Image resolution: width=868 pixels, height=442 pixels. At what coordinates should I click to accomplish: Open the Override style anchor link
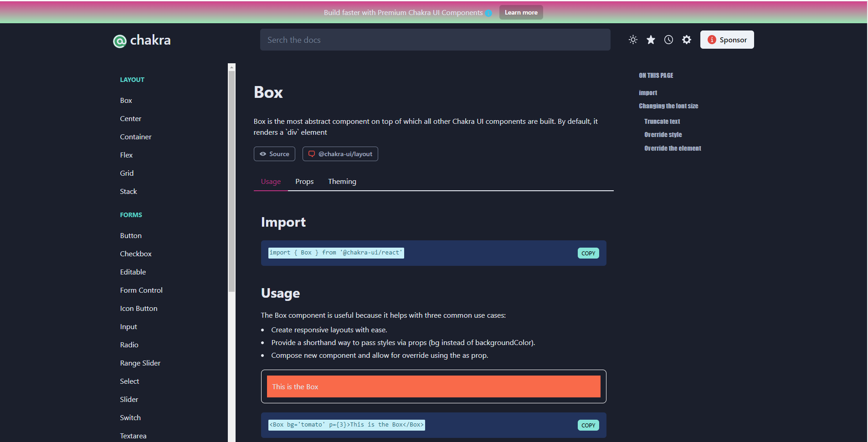pos(663,134)
